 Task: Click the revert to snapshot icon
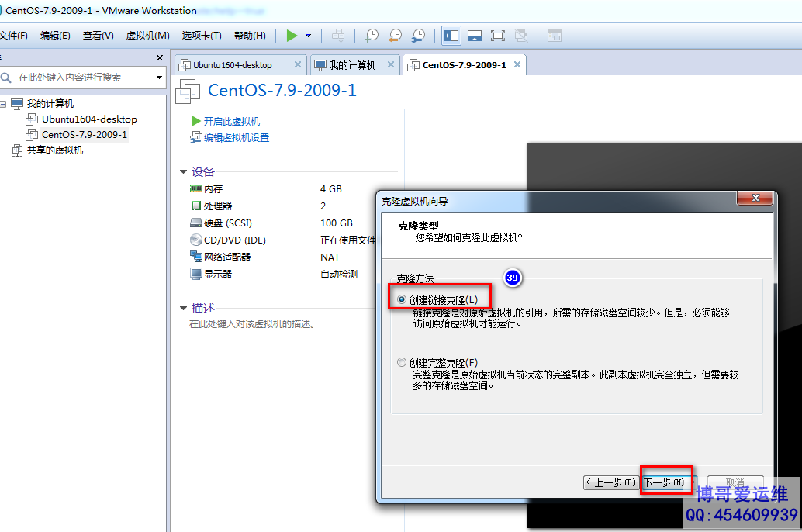point(395,36)
